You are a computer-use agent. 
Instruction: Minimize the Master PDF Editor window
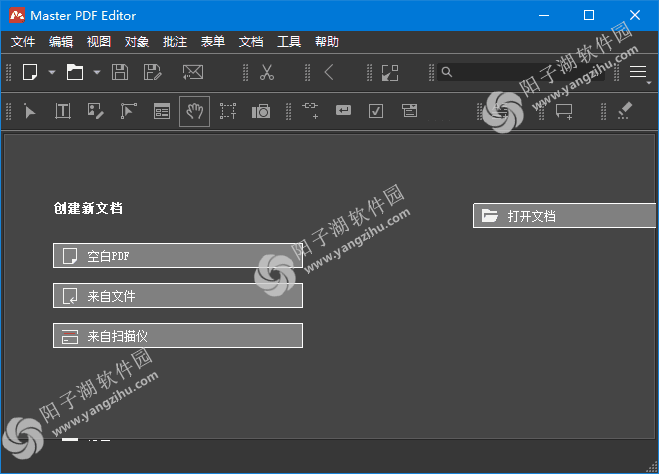[x=544, y=16]
